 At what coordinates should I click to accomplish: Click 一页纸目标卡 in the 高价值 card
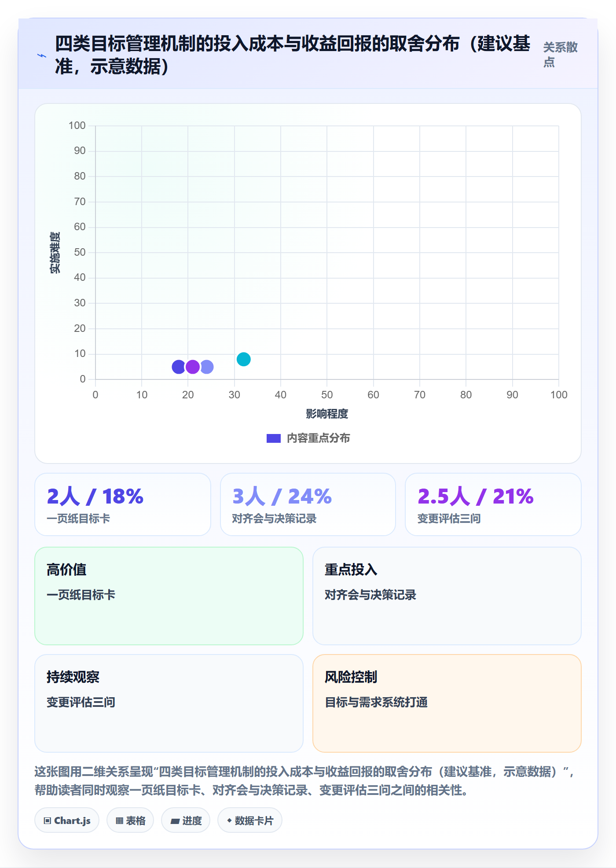point(81,595)
